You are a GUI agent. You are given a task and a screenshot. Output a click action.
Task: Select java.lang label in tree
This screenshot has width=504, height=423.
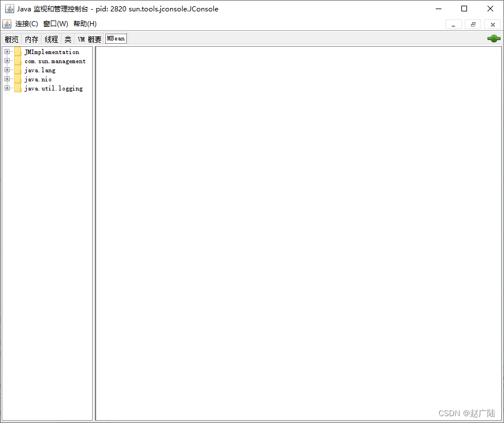pyautogui.click(x=40, y=70)
